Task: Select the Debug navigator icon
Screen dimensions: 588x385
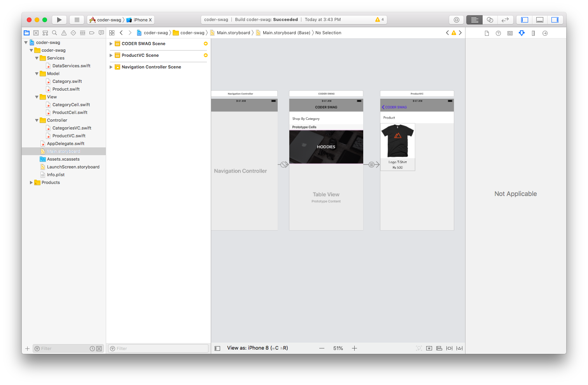Action: coord(82,33)
